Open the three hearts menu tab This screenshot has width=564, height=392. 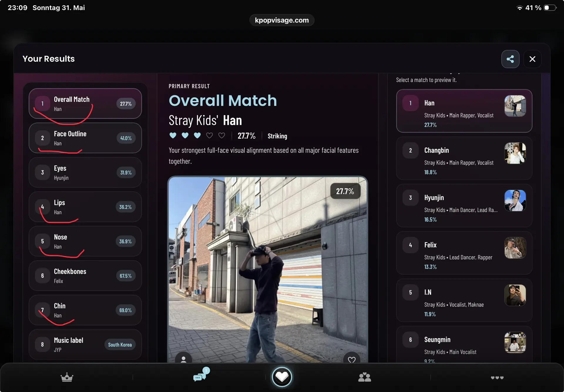coord(497,378)
